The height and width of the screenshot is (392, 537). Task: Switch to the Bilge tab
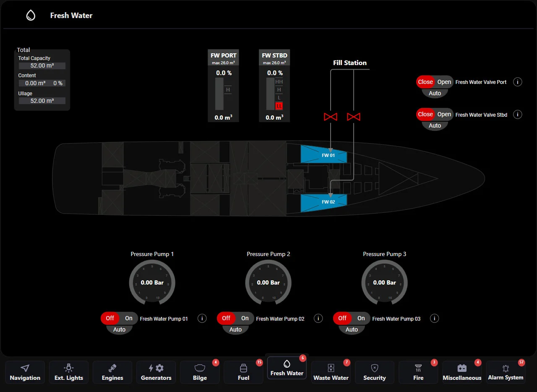pyautogui.click(x=200, y=372)
